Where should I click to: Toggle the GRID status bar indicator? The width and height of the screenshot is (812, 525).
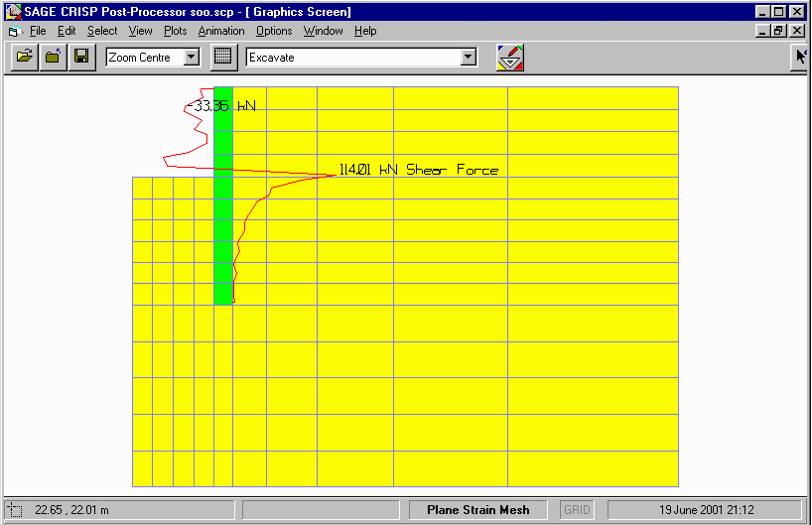coord(577,510)
